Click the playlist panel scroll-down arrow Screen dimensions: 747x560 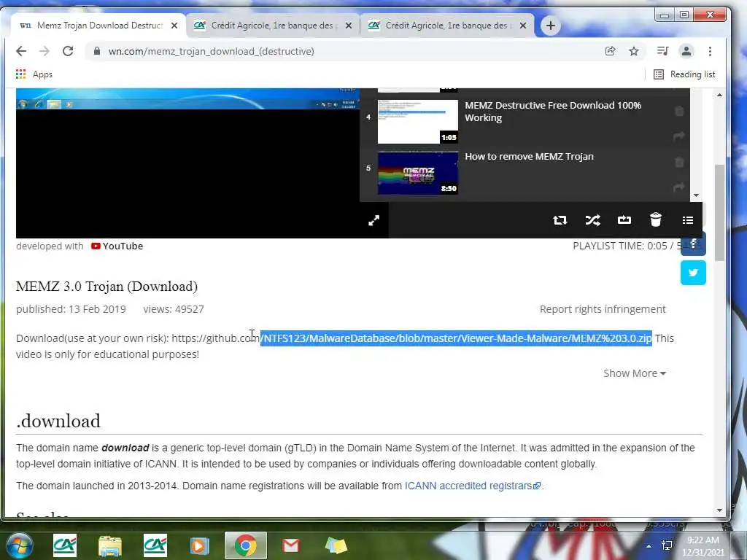pos(696,195)
